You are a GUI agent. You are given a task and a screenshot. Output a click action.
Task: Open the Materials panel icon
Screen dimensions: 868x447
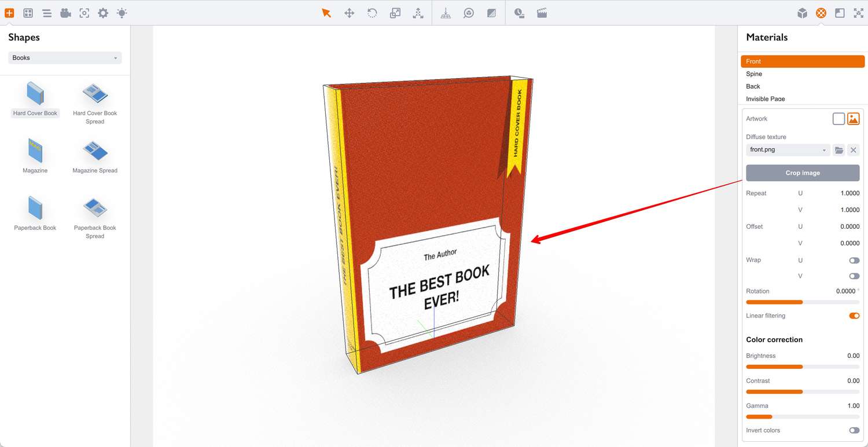821,13
